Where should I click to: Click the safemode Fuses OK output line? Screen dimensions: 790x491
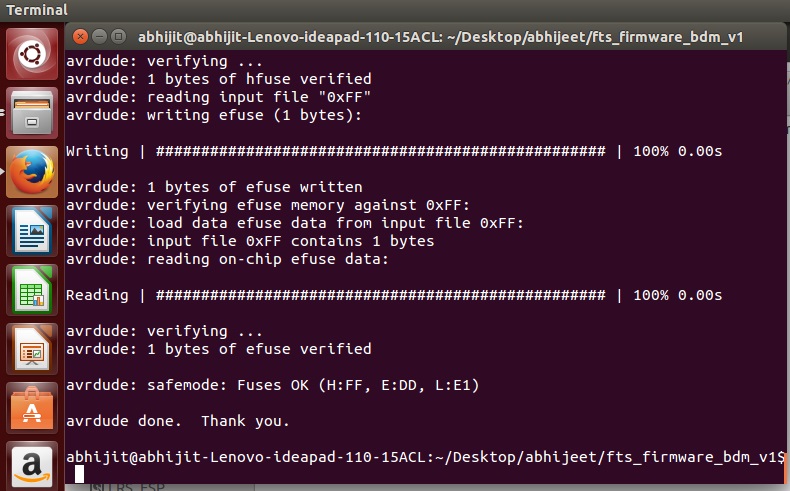273,385
